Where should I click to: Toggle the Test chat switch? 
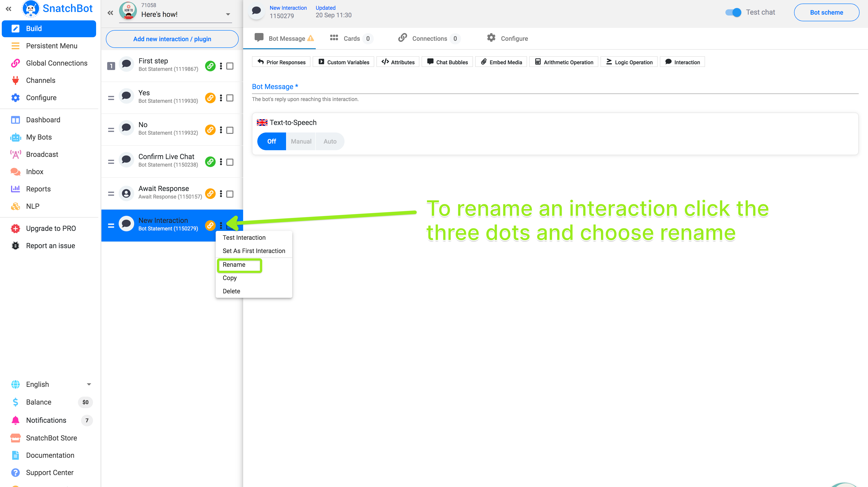733,12
